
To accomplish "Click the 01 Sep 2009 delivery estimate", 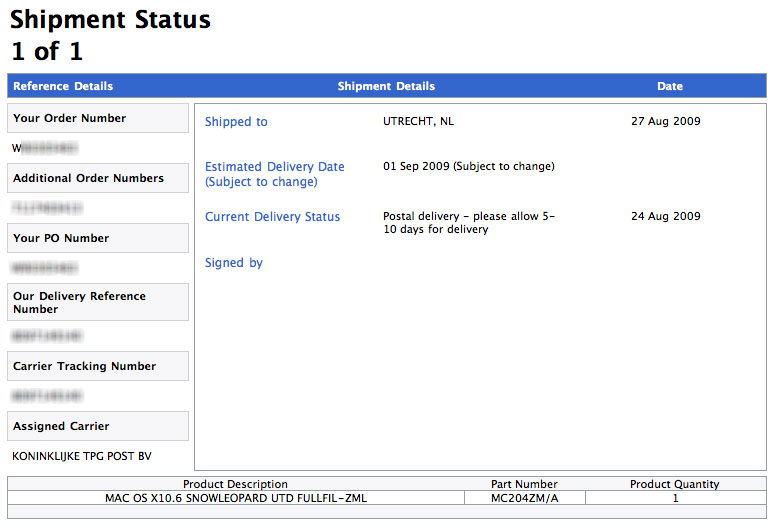I will point(469,166).
